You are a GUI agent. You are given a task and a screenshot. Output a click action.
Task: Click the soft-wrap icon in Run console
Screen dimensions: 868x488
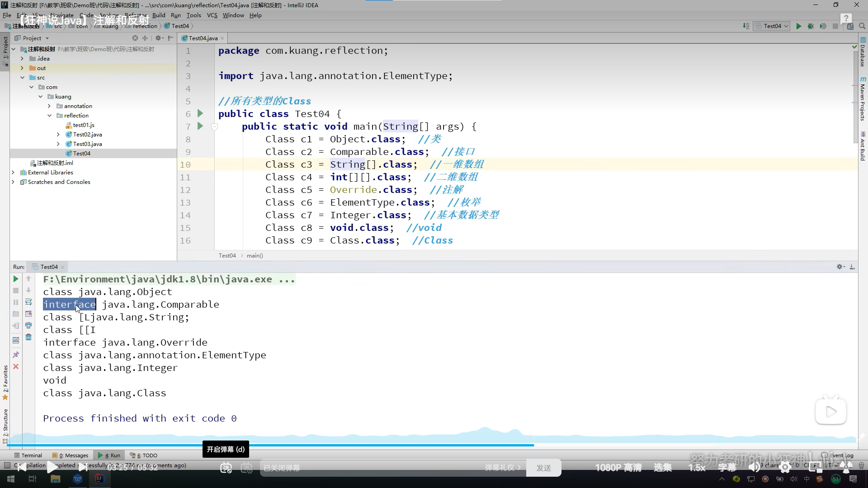tap(28, 302)
